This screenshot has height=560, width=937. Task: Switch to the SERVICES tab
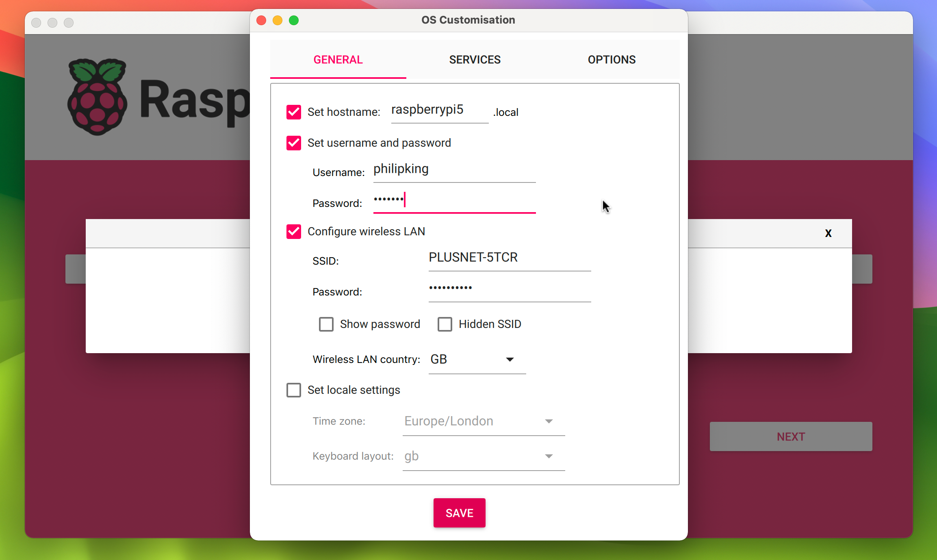[475, 59]
